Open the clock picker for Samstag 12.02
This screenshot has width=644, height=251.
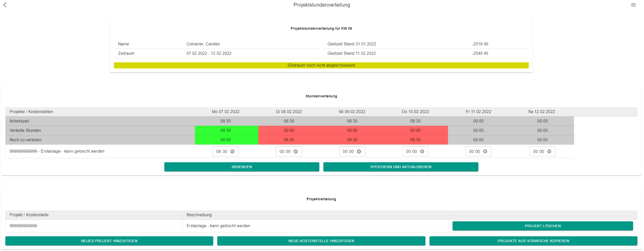point(549,151)
